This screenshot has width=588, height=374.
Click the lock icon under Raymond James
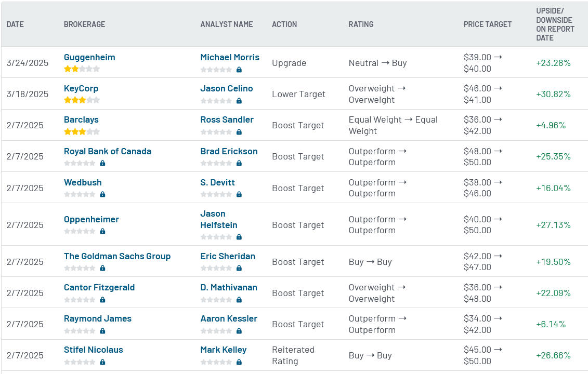[102, 331]
